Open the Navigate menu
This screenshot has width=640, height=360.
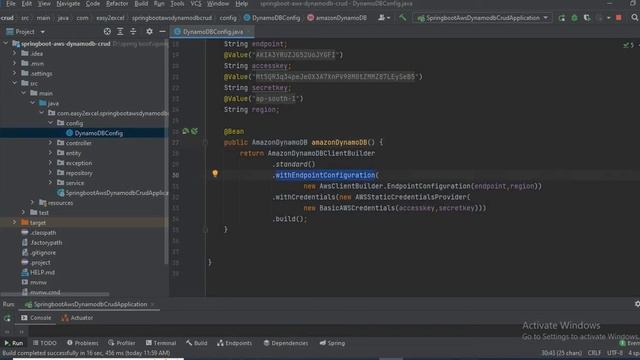point(68,4)
